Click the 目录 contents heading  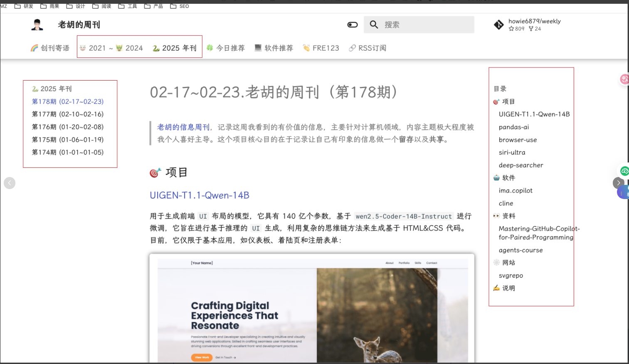click(500, 89)
